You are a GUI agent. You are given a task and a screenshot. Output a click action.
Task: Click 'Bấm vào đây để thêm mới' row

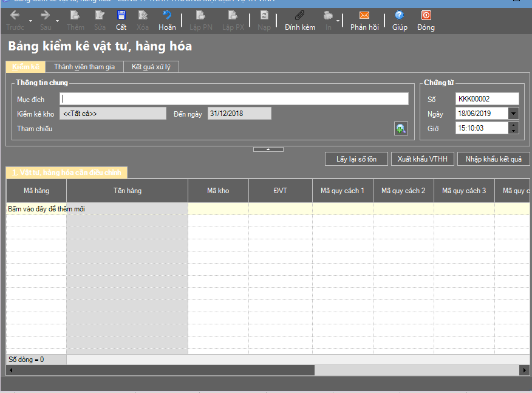point(268,209)
